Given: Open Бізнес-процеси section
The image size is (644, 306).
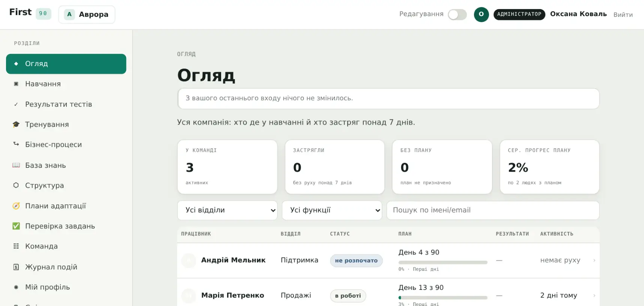Looking at the screenshot, I should pos(66,145).
